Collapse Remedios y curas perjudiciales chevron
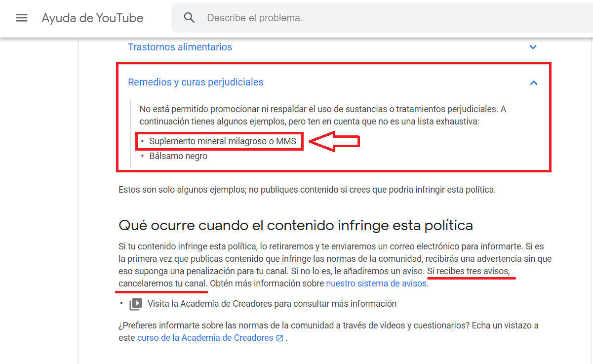 pos(533,83)
